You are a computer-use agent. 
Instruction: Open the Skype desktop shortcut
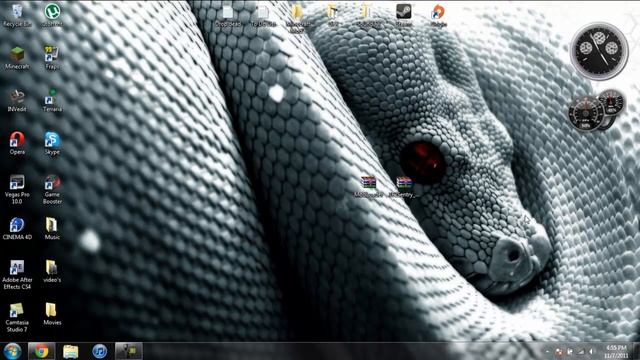tap(52, 143)
